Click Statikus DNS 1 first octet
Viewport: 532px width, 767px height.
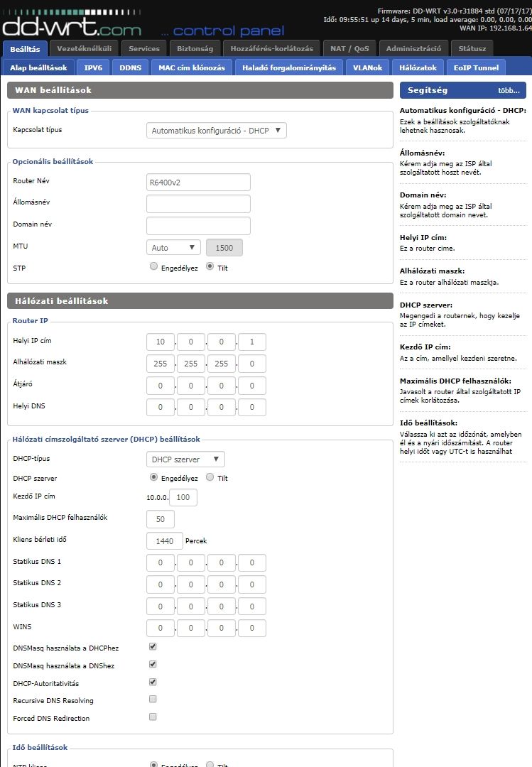(161, 562)
